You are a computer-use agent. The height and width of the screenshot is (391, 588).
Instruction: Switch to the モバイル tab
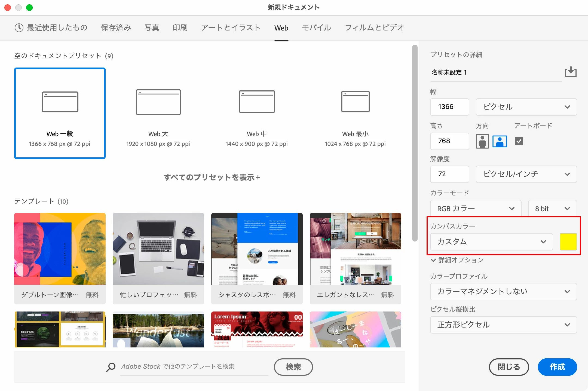pos(316,28)
